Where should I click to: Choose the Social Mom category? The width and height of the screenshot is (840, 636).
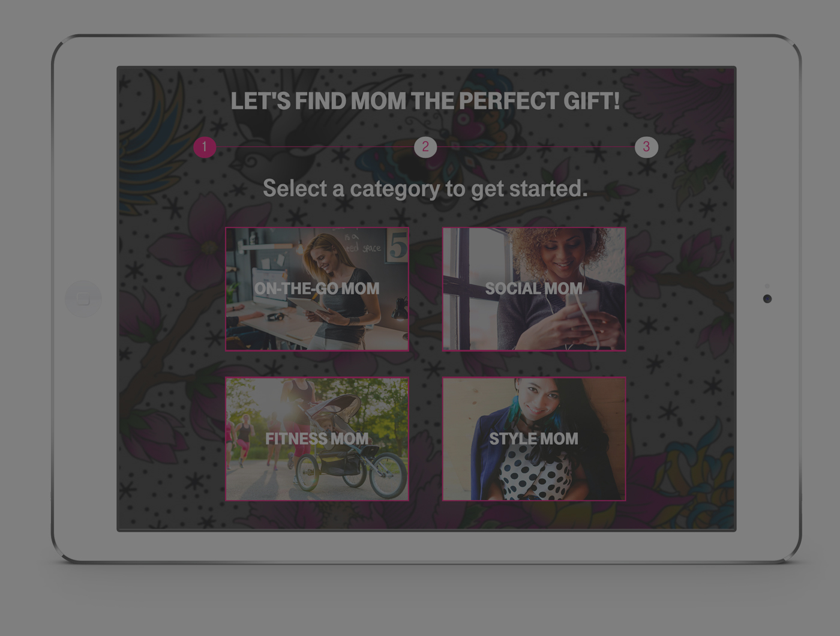(534, 289)
